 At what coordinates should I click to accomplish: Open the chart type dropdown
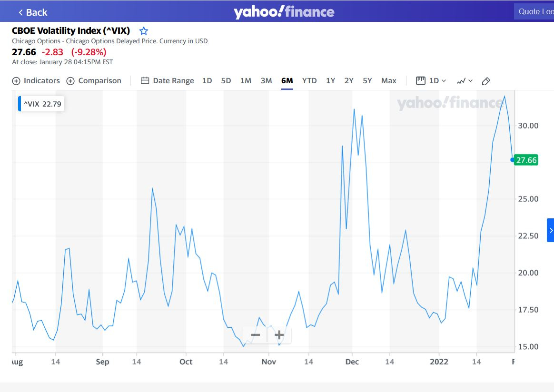tap(465, 81)
